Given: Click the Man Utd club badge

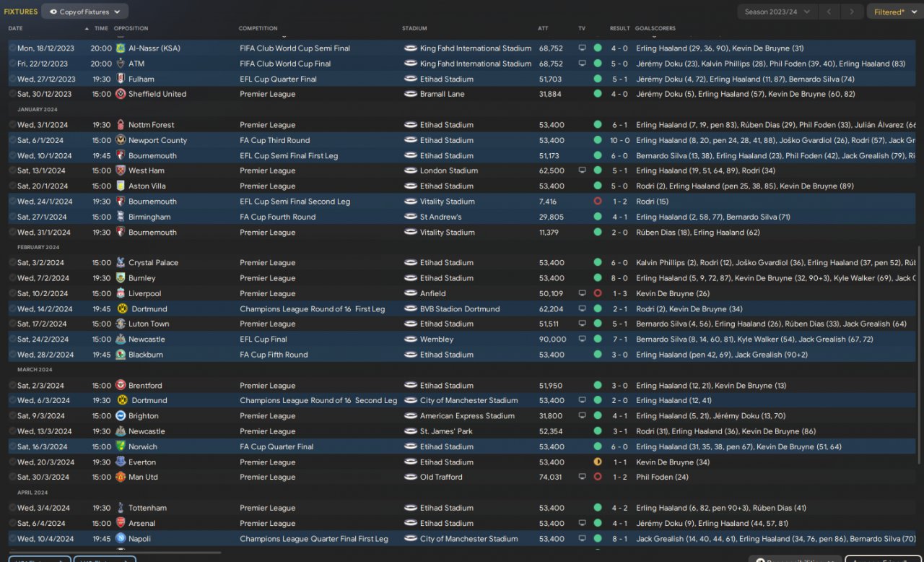Looking at the screenshot, I should (x=121, y=477).
